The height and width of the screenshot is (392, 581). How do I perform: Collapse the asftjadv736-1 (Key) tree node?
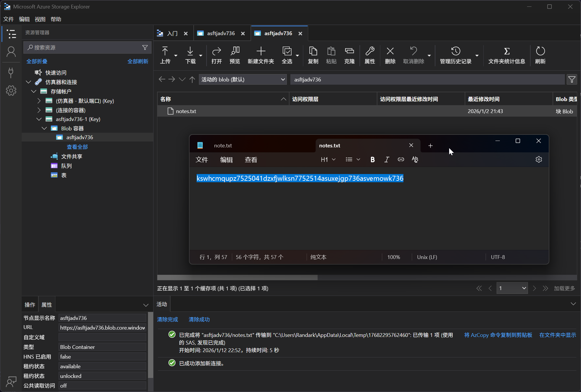[x=39, y=119]
